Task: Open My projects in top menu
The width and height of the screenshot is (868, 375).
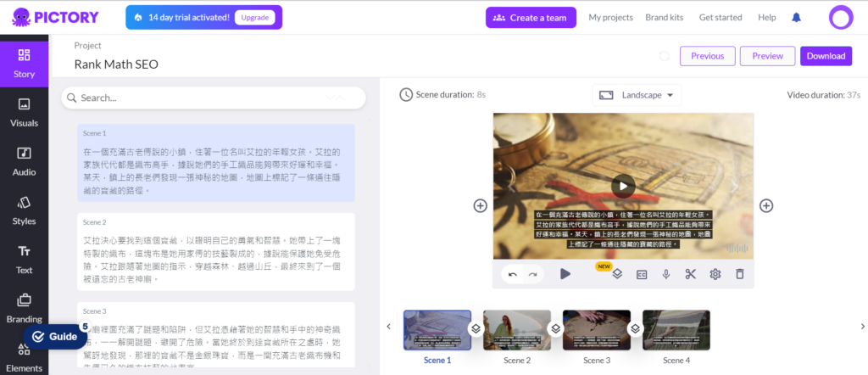Action: pyautogui.click(x=611, y=18)
